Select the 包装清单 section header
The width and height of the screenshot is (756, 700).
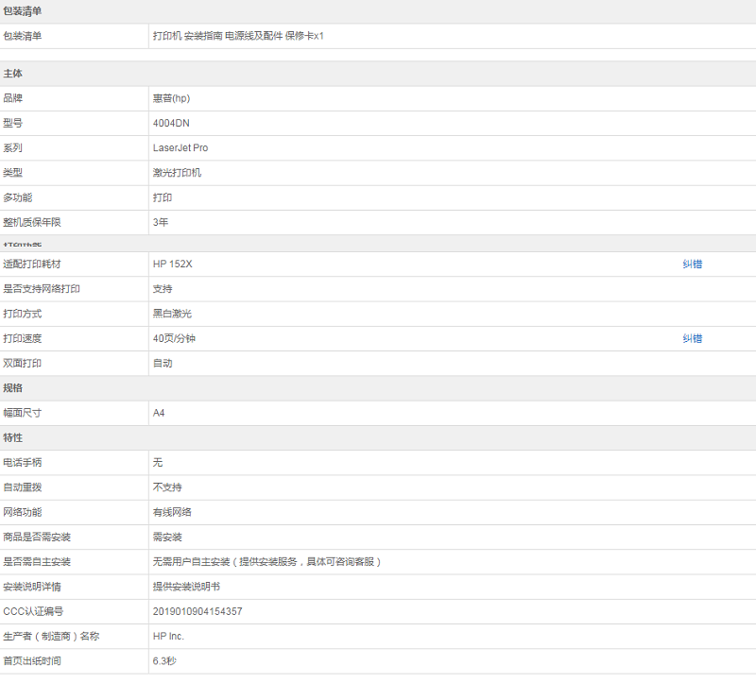pos(22,11)
